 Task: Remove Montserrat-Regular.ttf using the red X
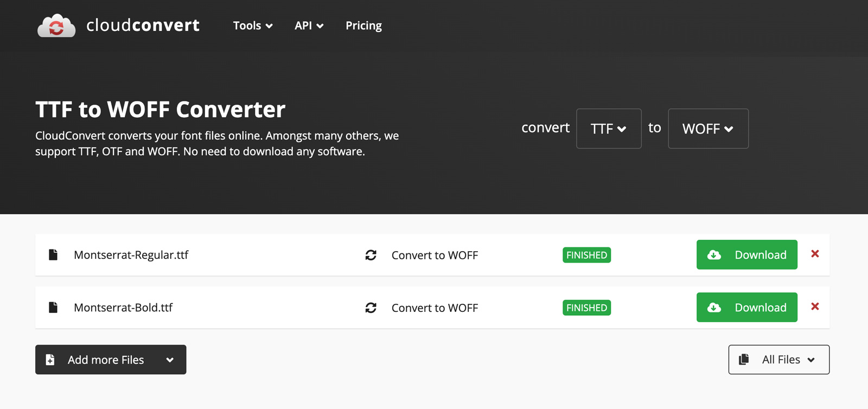pyautogui.click(x=815, y=253)
